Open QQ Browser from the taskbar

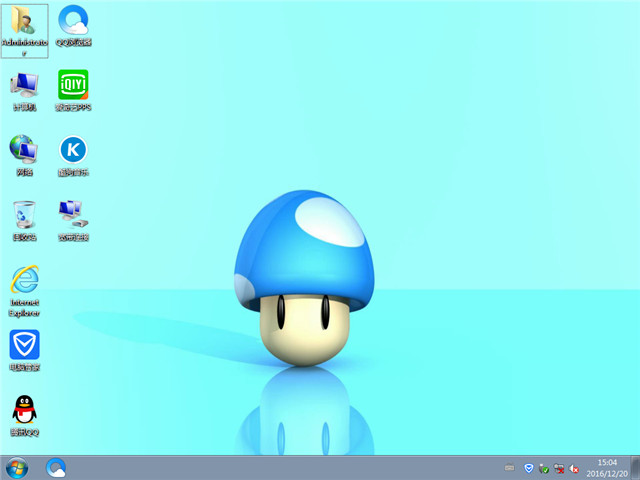[x=56, y=468]
